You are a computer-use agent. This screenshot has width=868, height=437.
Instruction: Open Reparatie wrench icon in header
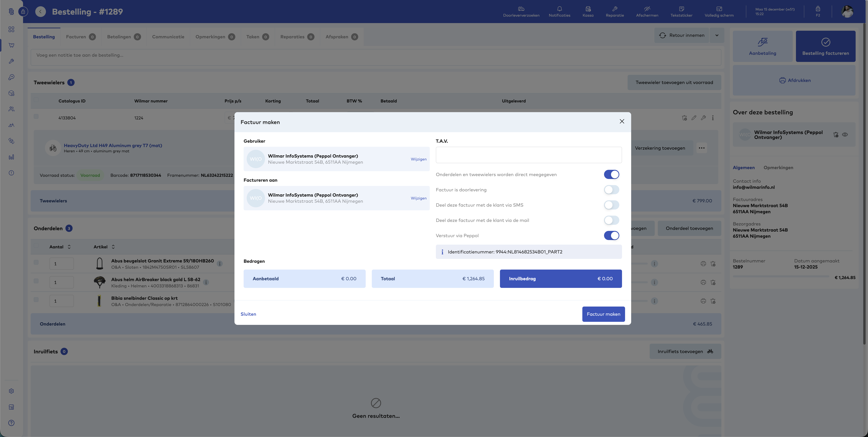tap(615, 9)
